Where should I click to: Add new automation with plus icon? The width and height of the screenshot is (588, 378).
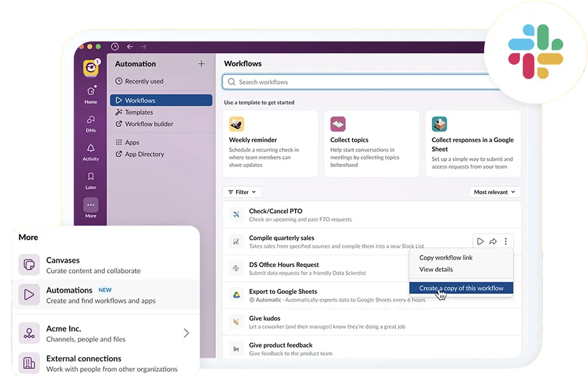pyautogui.click(x=201, y=64)
